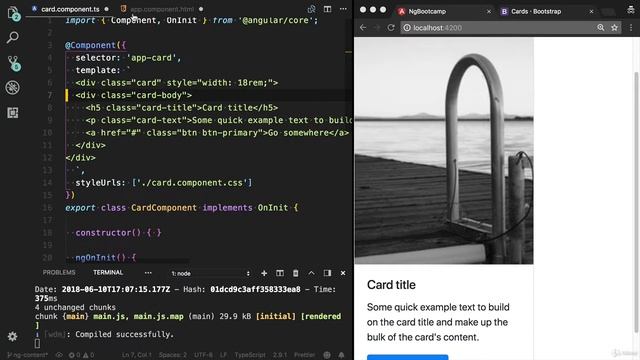The width and height of the screenshot is (640, 360).
Task: Switch to the app.component.html editor tab
Action: 162,9
